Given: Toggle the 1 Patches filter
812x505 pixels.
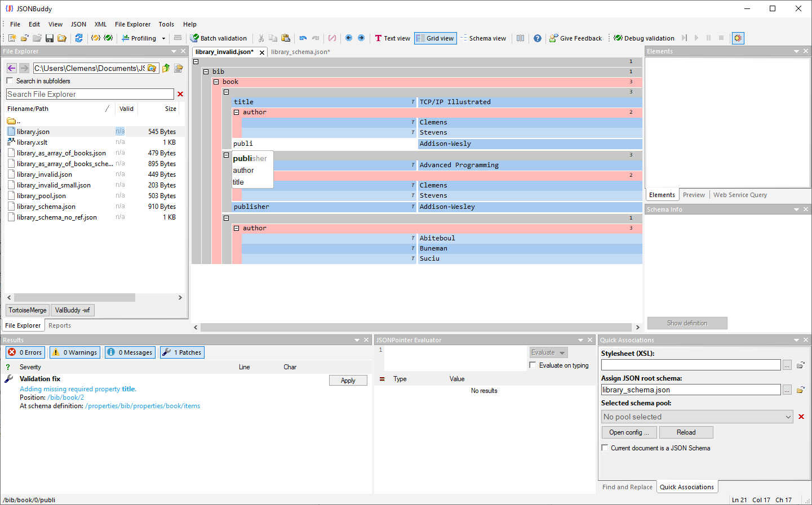Looking at the screenshot, I should click(182, 352).
